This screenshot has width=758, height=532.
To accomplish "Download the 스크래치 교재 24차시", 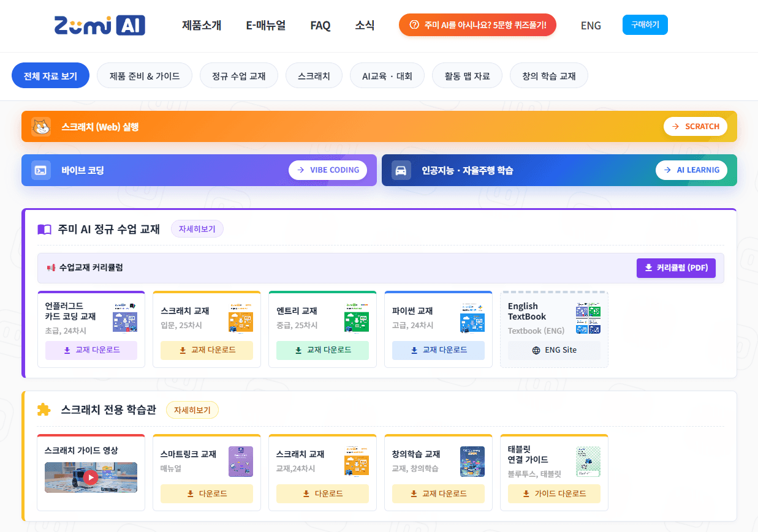I will [322, 493].
